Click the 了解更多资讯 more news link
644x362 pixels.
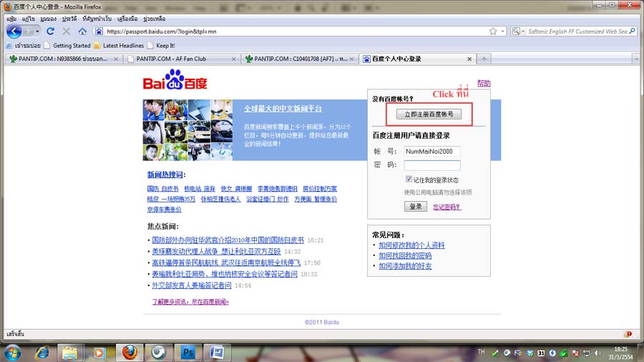pyautogui.click(x=190, y=302)
